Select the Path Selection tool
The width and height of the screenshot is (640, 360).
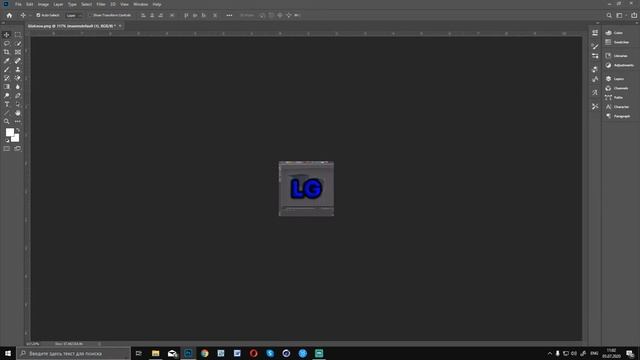[x=18, y=104]
